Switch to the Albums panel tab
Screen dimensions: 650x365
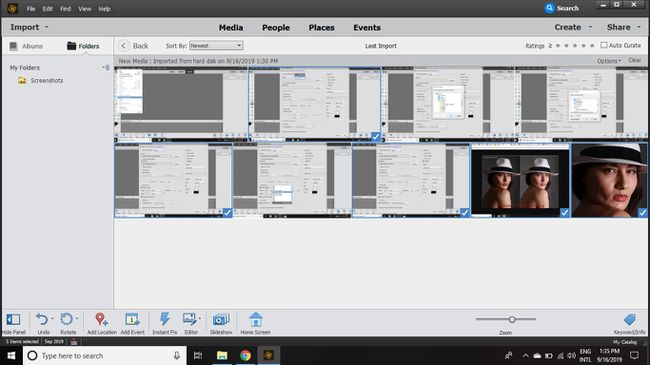pos(27,46)
